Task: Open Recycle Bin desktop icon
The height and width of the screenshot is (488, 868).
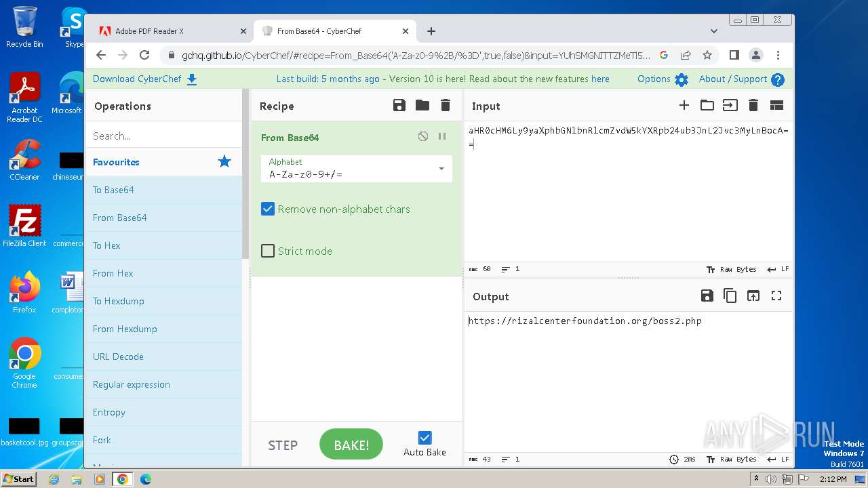Action: 24,27
